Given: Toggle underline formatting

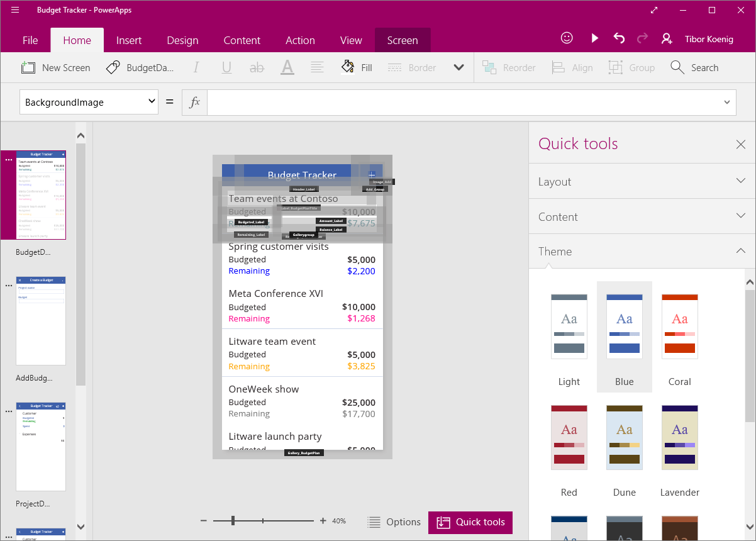Looking at the screenshot, I should pyautogui.click(x=226, y=67).
